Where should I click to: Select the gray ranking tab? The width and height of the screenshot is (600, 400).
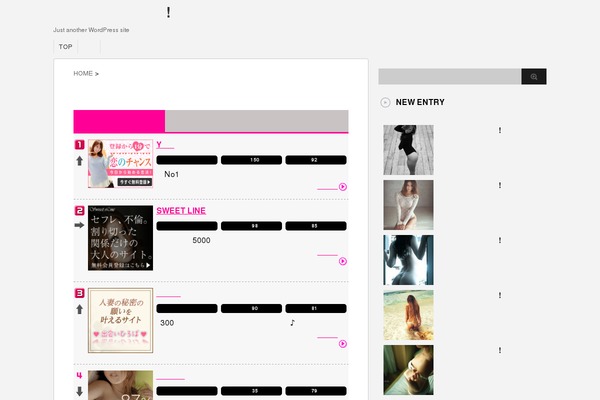[257, 121]
